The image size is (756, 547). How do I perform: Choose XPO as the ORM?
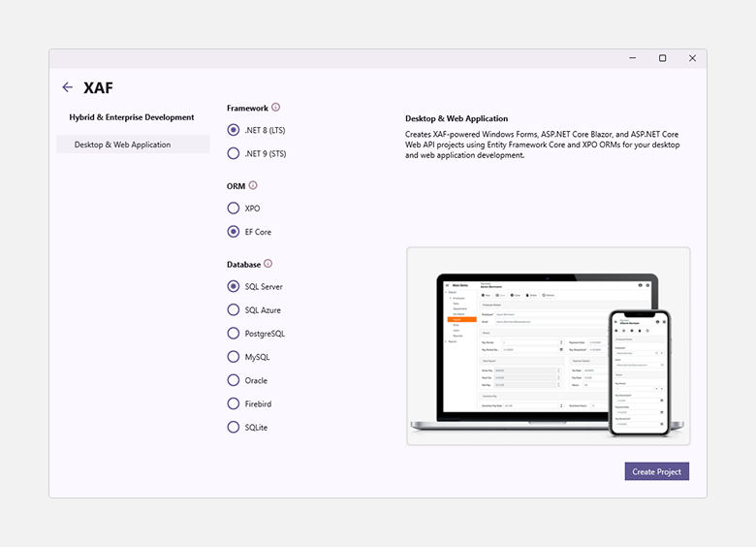(x=233, y=209)
